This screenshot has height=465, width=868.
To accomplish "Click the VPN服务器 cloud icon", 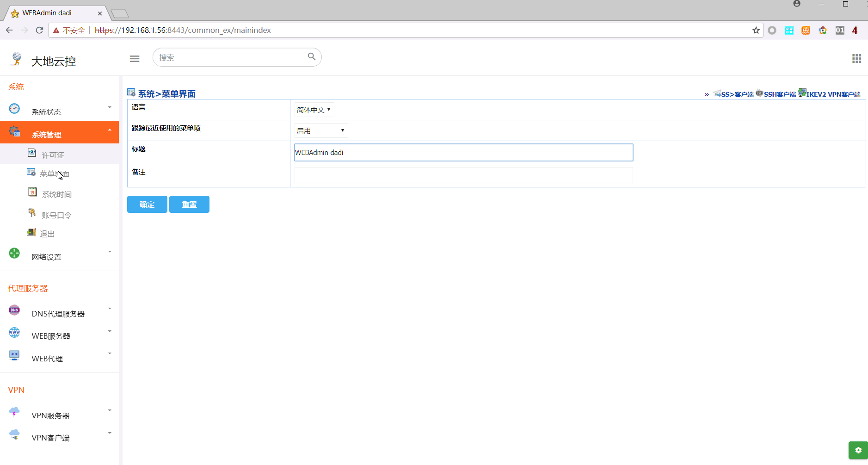I will pos(14,412).
